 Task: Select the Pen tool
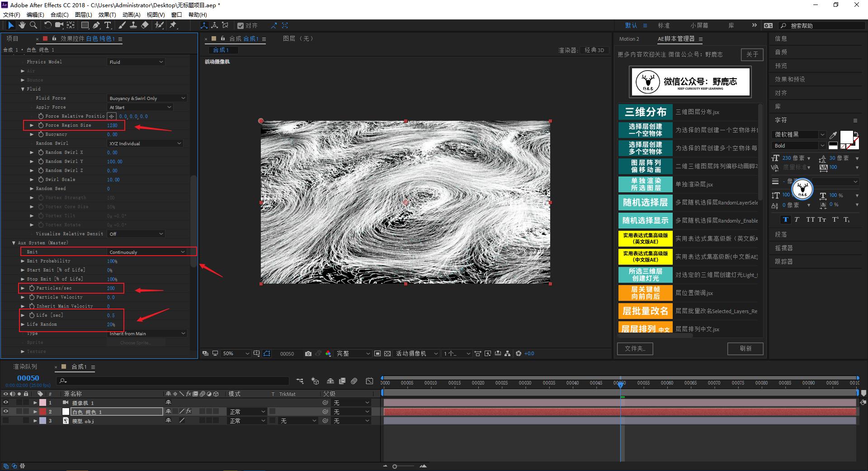[96, 25]
